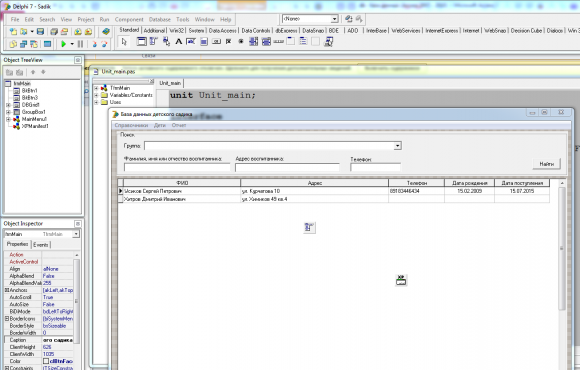This screenshot has width=580, height=370.
Task: Select XPManifest1 in Object TreeView
Action: point(35,126)
